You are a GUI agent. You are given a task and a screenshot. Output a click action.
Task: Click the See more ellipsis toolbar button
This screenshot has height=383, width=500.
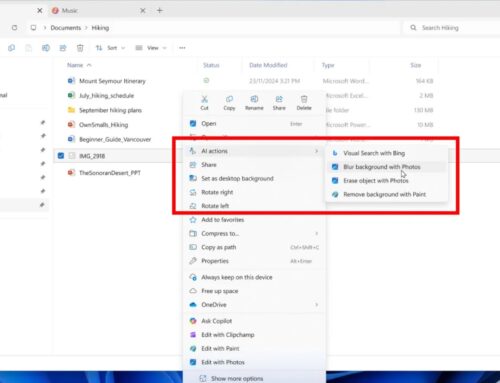point(182,48)
